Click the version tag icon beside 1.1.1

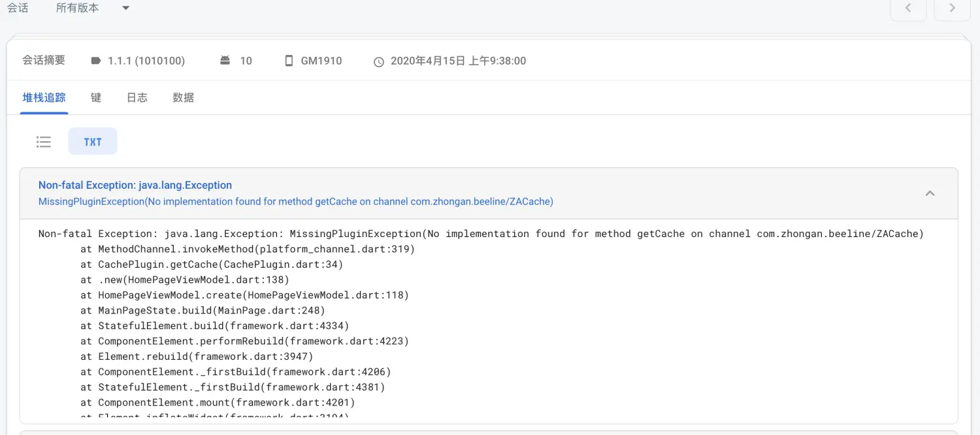click(x=96, y=61)
